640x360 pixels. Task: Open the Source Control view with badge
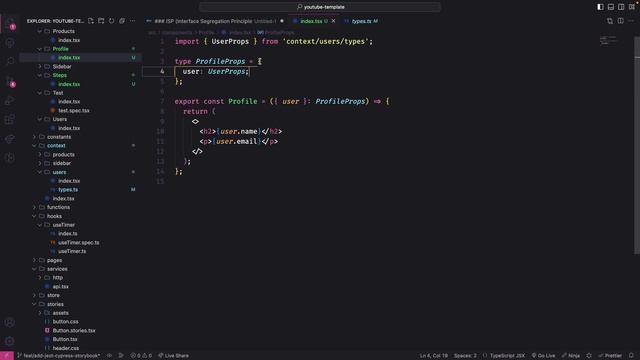click(x=10, y=81)
